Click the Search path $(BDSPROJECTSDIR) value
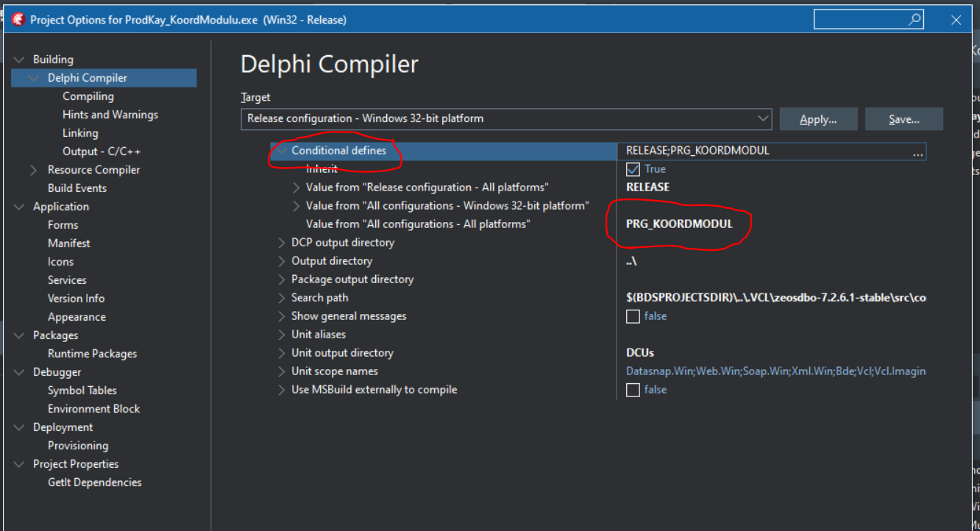Viewport: 980px width, 531px height. click(x=775, y=298)
